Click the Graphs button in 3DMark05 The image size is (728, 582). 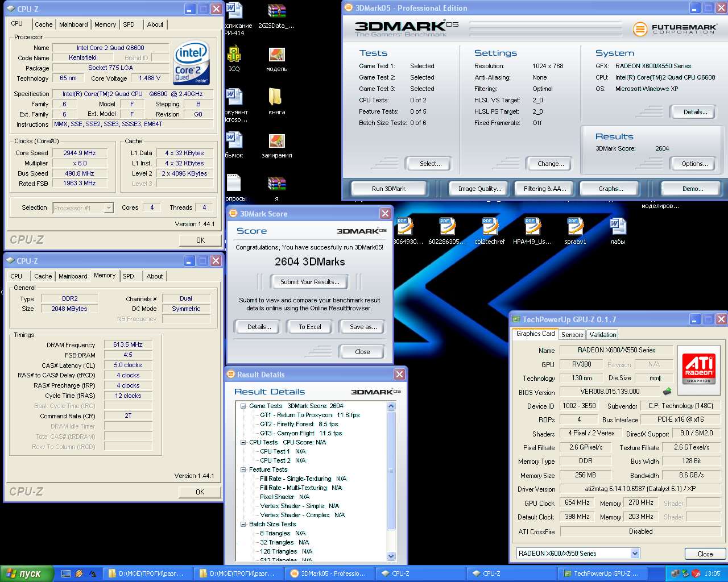pos(611,189)
